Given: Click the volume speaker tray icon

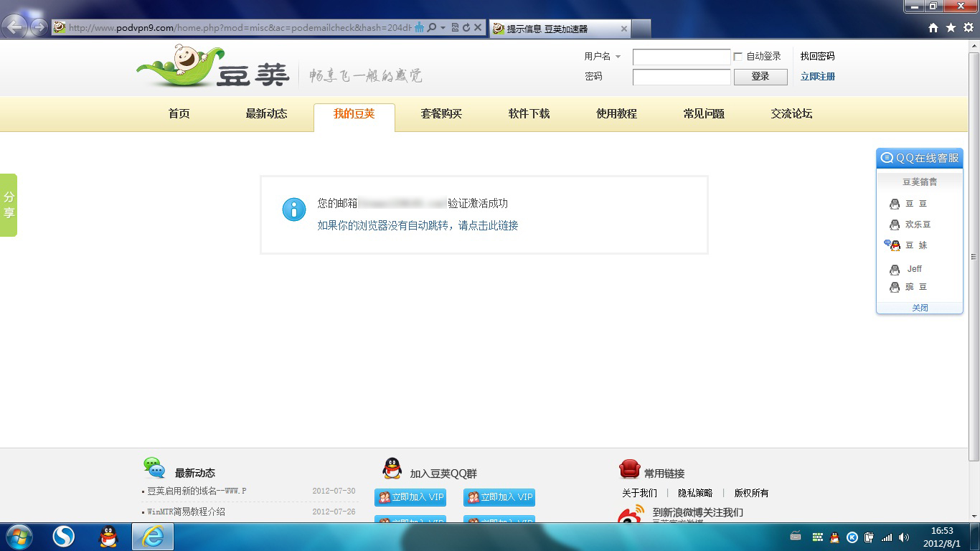Looking at the screenshot, I should [904, 537].
